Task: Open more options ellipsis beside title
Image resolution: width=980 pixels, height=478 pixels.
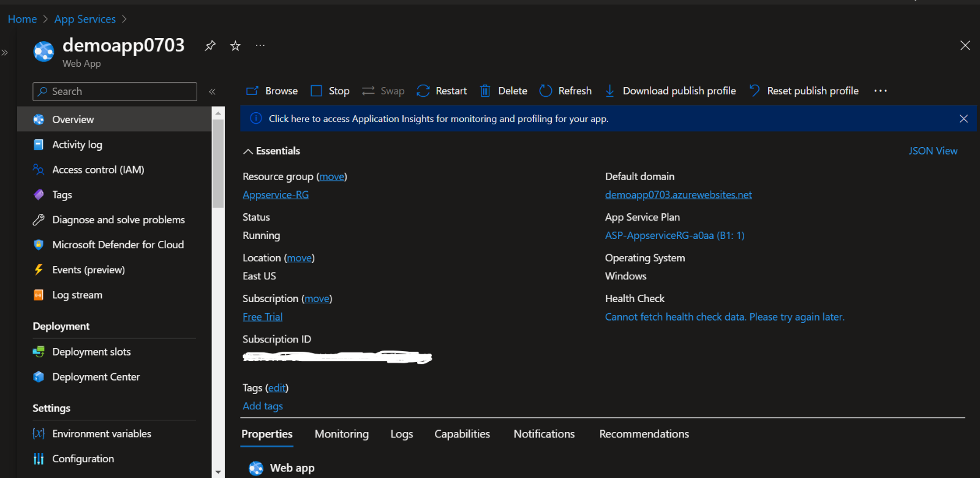Action: click(x=260, y=45)
